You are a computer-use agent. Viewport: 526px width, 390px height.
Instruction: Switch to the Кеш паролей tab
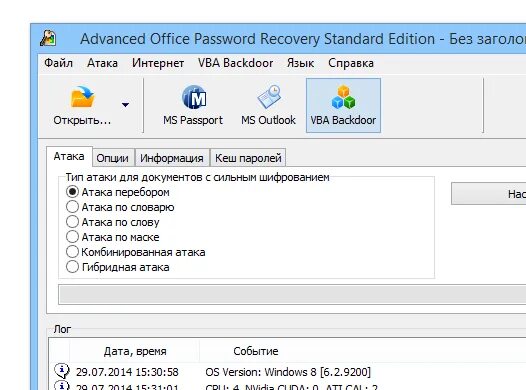[248, 158]
